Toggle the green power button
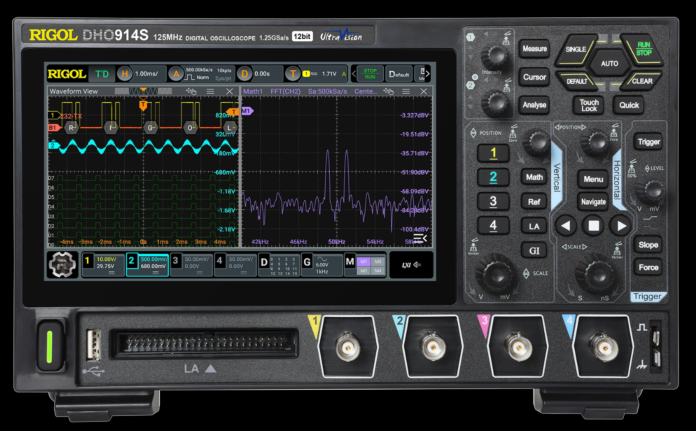Image resolution: width=696 pixels, height=431 pixels. pyautogui.click(x=50, y=344)
